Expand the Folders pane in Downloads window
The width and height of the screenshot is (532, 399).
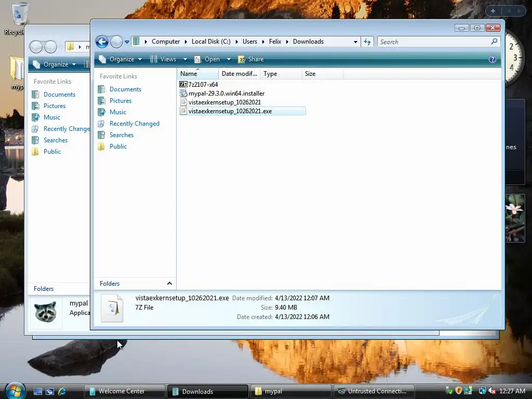[x=169, y=283]
